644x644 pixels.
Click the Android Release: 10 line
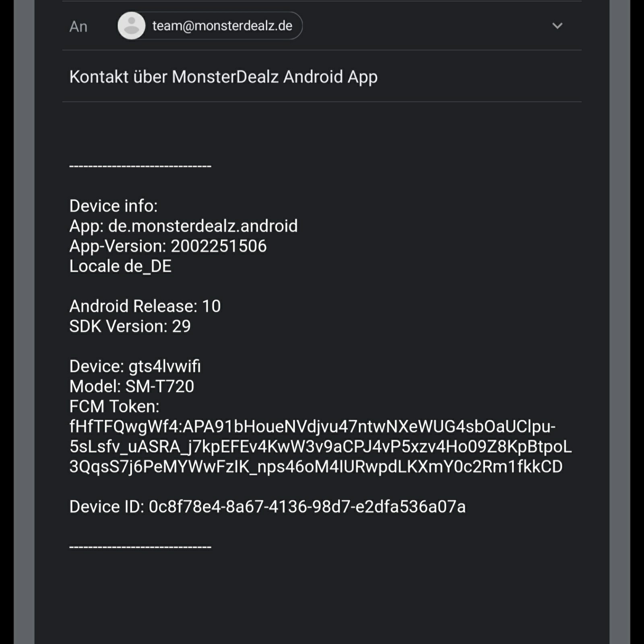click(x=145, y=306)
